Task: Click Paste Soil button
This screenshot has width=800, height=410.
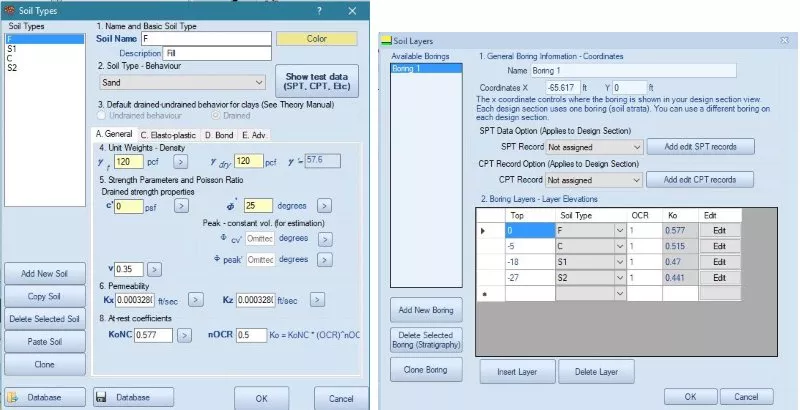Action: [44, 342]
